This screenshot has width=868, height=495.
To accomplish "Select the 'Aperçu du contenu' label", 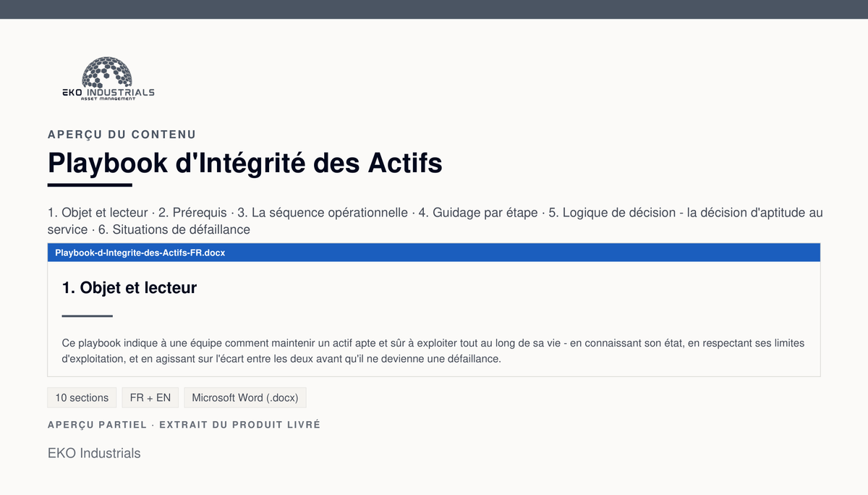I will (x=122, y=135).
